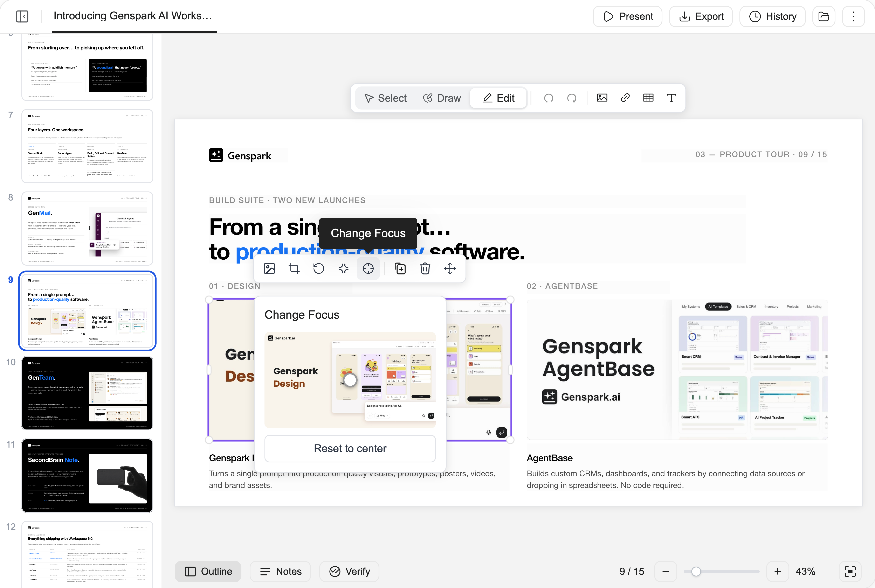
Task: Select the crop tool icon
Action: [294, 268]
